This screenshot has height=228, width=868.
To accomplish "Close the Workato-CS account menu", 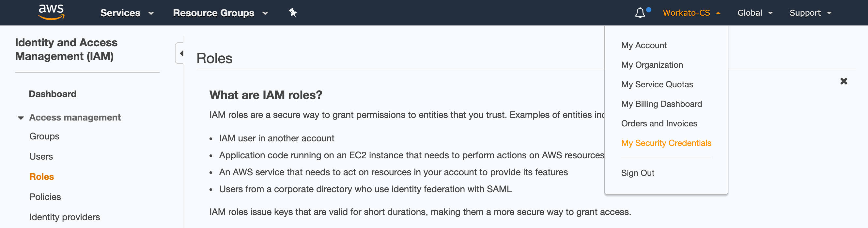I will (x=691, y=13).
